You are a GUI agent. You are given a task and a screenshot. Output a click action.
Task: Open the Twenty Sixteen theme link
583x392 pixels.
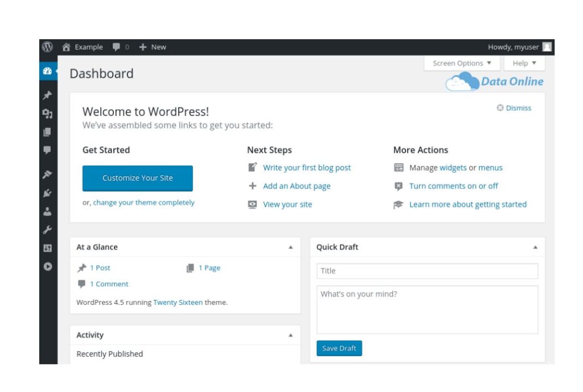point(178,303)
